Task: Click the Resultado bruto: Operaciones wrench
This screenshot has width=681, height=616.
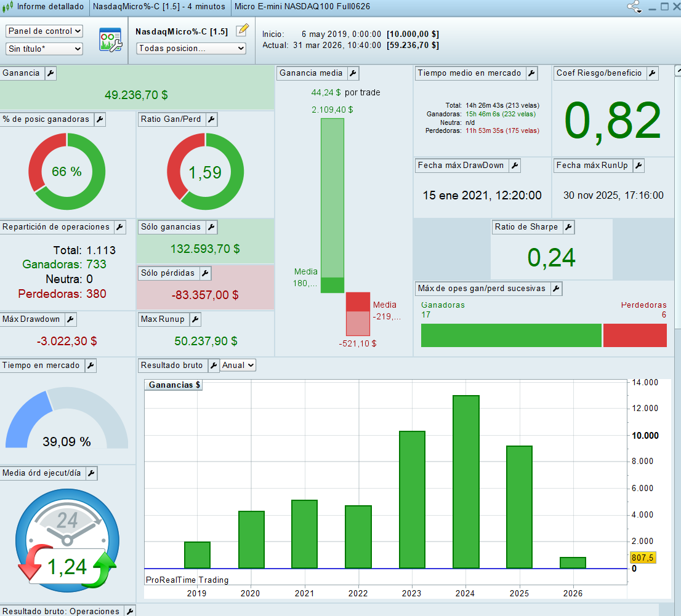Action: [x=129, y=611]
